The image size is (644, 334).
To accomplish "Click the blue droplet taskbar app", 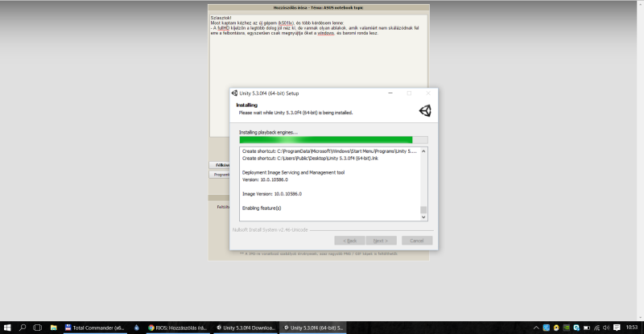I will click(x=137, y=328).
